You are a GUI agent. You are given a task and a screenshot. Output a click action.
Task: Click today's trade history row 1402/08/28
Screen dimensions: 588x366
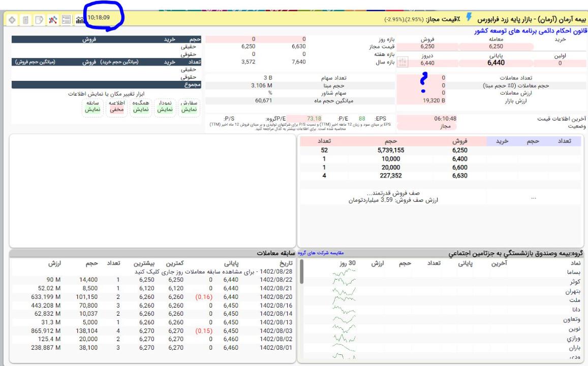[203, 271]
